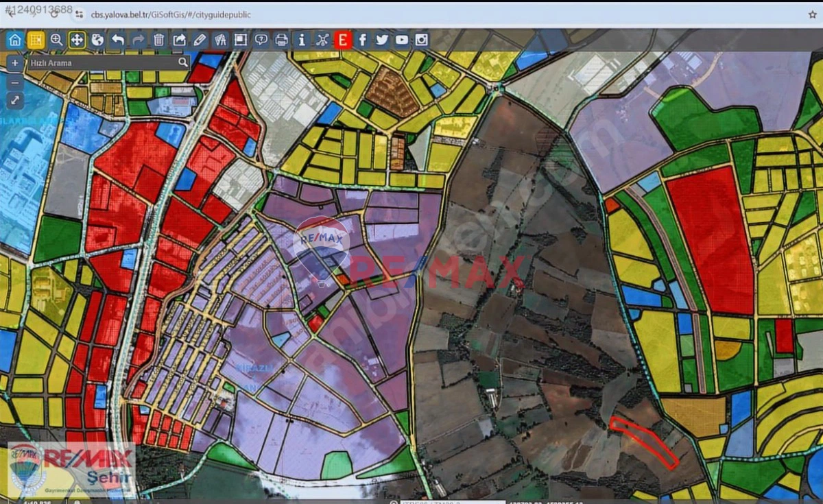Click the red E toolbar button
Screen dimensions: 823x504
343,40
